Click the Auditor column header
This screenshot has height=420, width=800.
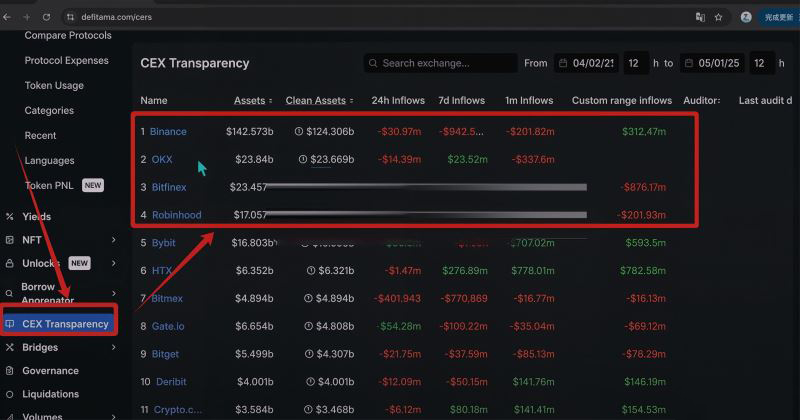coord(702,101)
